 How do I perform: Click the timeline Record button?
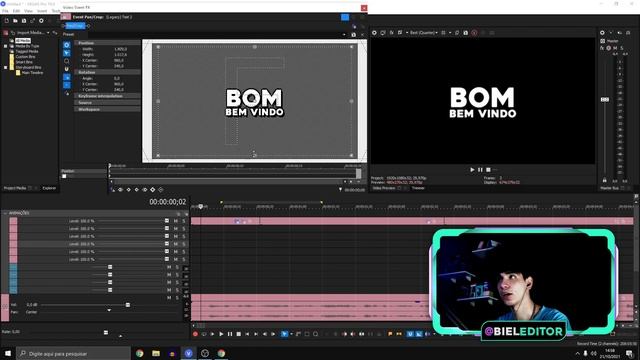[x=195, y=334]
